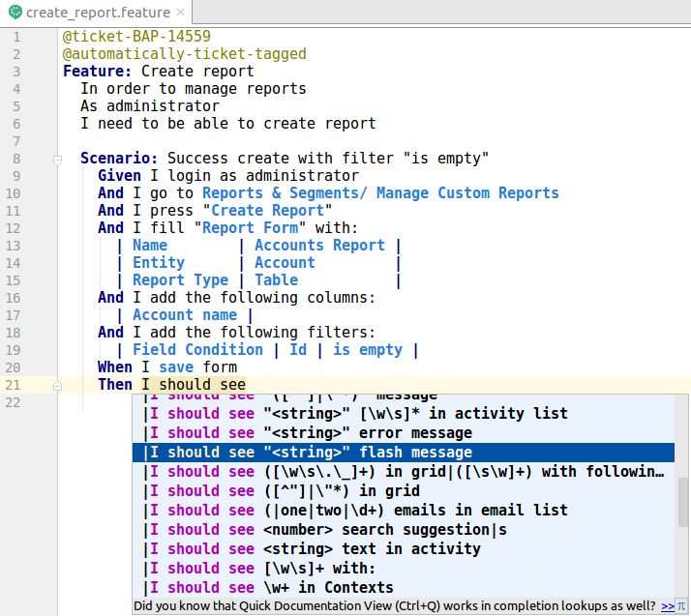Image resolution: width=691 pixels, height=616 pixels.
Task: Click the pi icon in completion popup footer
Action: pyautogui.click(x=681, y=606)
